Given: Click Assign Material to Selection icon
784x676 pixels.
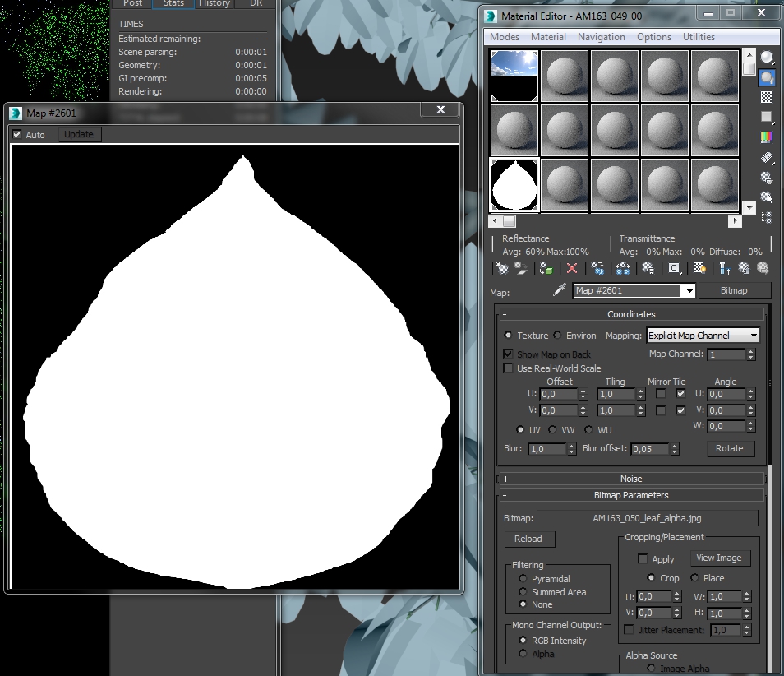Looking at the screenshot, I should click(546, 268).
